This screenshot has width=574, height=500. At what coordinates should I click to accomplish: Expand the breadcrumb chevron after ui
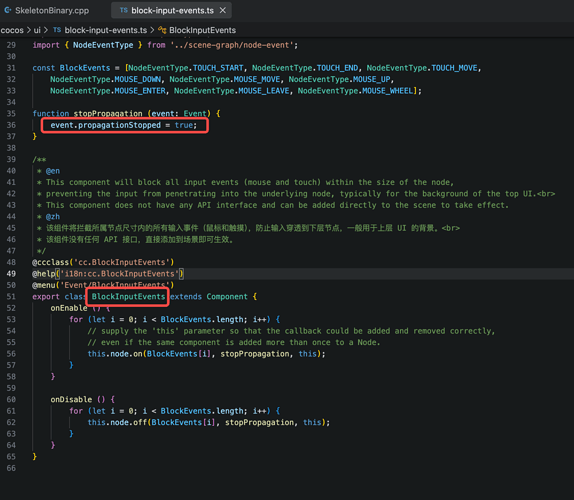click(x=46, y=30)
